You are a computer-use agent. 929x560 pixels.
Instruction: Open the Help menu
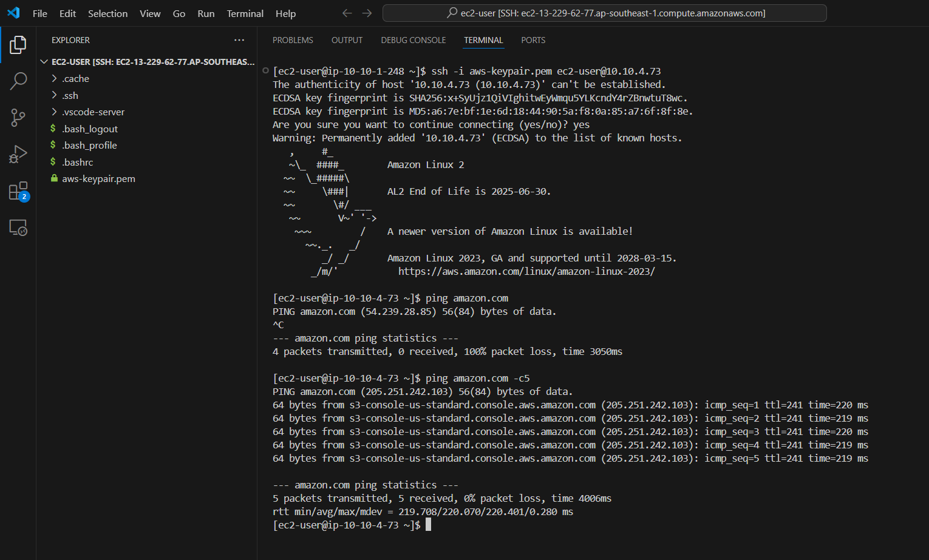click(285, 13)
